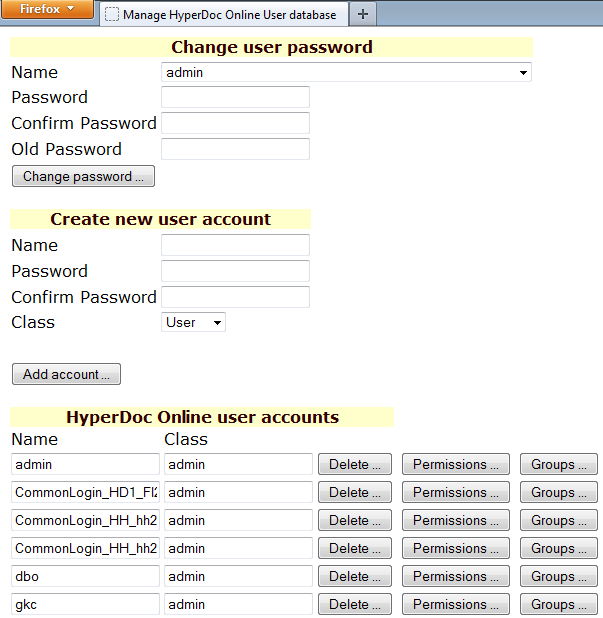603x618 pixels.
Task: Click the Password field under Change user password
Action: (235, 97)
